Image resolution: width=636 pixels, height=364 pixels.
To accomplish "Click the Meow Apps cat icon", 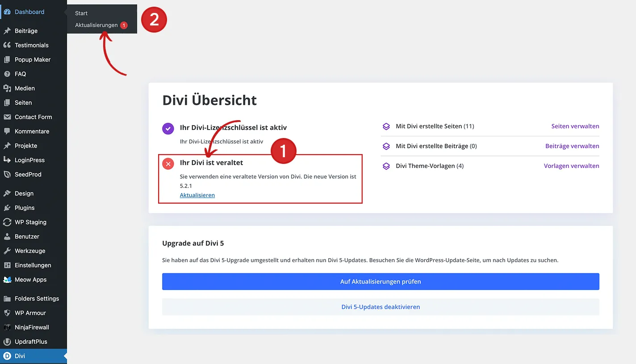I will click(x=8, y=280).
